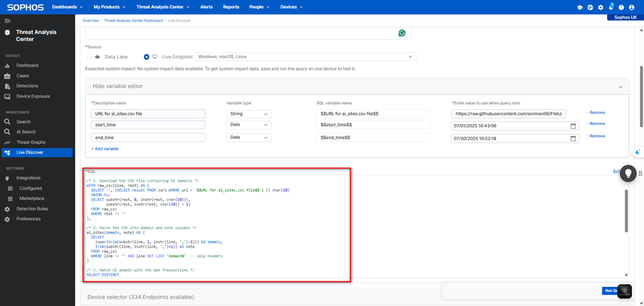This screenshot has height=306, width=644.
Task: Open the settings gear in top bar
Action: pos(600,7)
